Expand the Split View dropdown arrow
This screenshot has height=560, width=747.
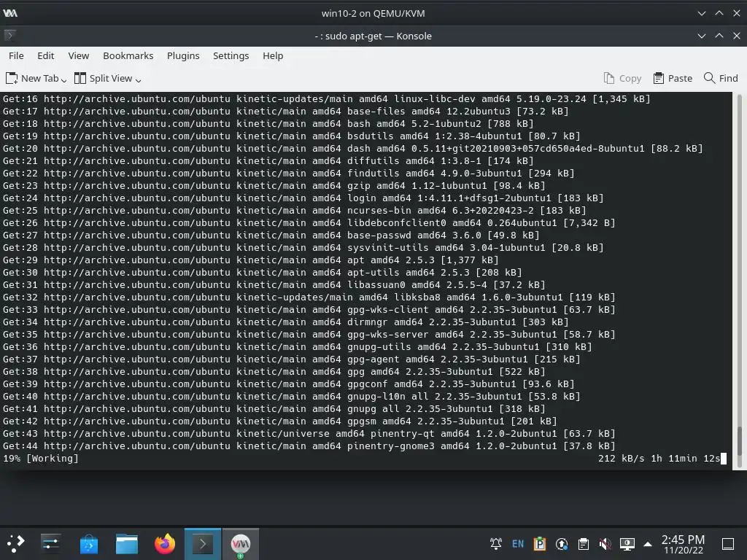pyautogui.click(x=138, y=80)
